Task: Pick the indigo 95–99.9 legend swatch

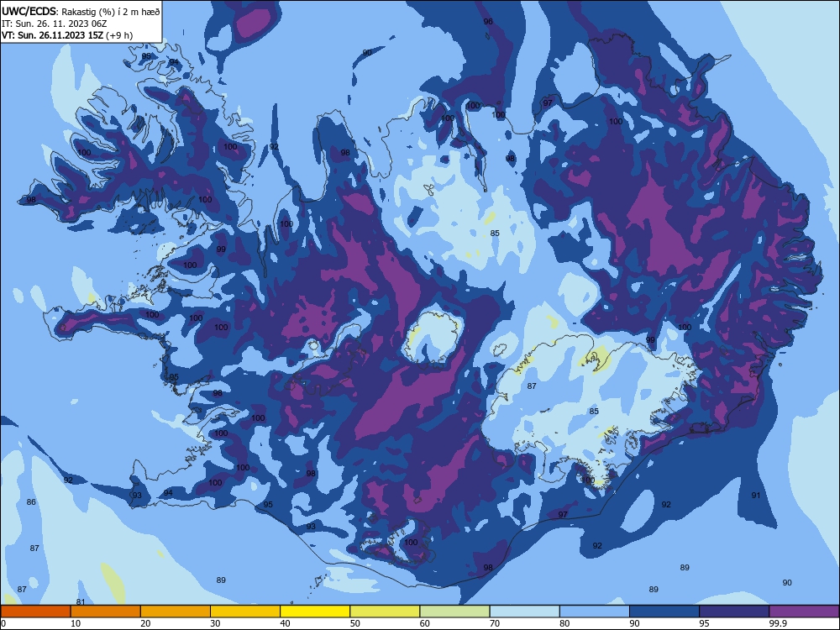Action: pos(734,612)
